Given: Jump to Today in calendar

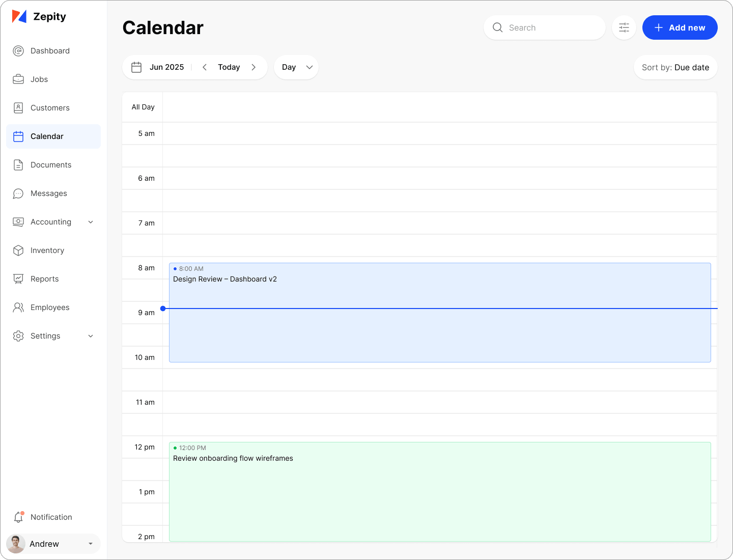Looking at the screenshot, I should tap(229, 67).
